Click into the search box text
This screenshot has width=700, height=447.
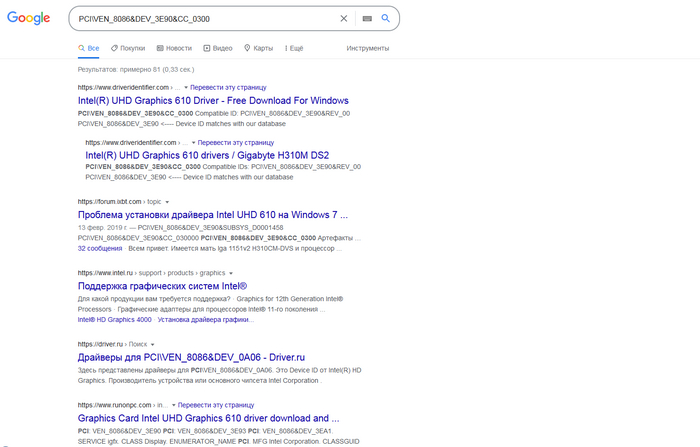[144, 19]
